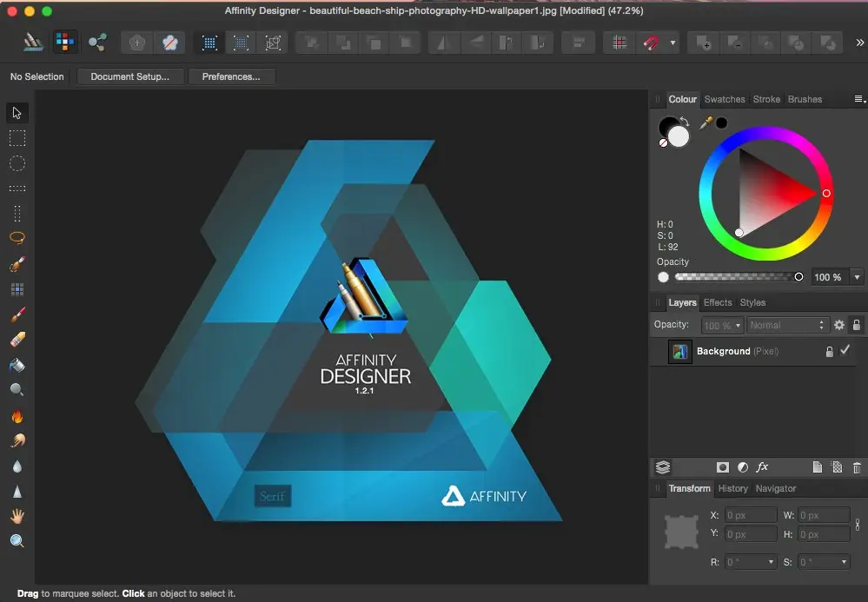Open the Layers opacity 100 % dropdown
Viewport: 868px width, 602px height.
[x=722, y=326]
